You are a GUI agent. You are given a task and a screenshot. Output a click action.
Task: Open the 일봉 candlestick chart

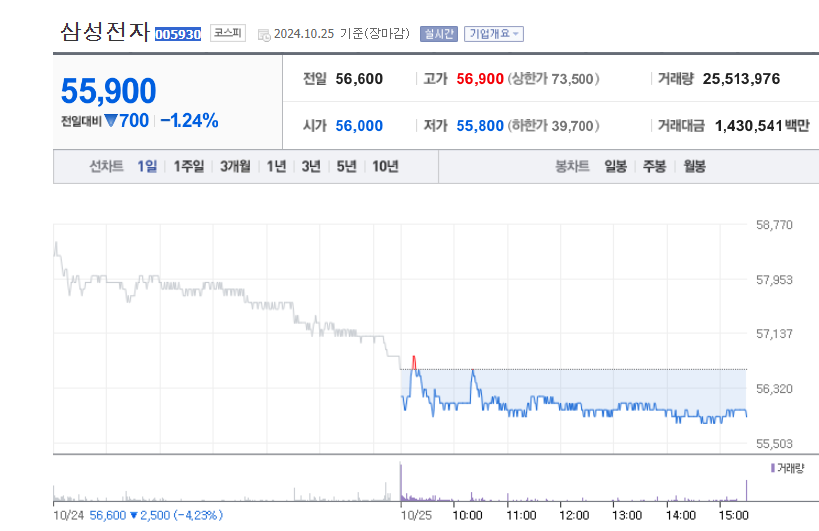[615, 167]
